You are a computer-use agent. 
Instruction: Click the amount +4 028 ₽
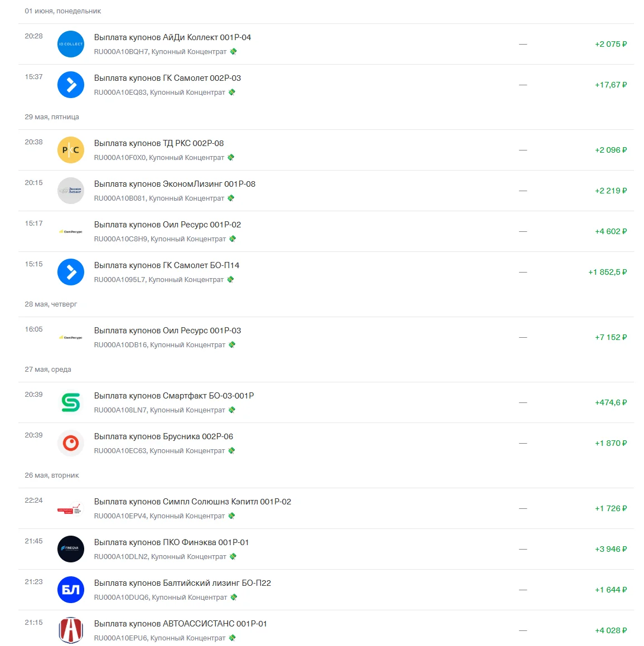[611, 631]
